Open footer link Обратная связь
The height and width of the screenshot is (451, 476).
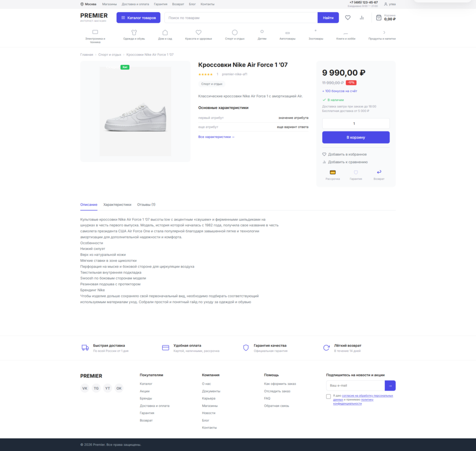277,406
